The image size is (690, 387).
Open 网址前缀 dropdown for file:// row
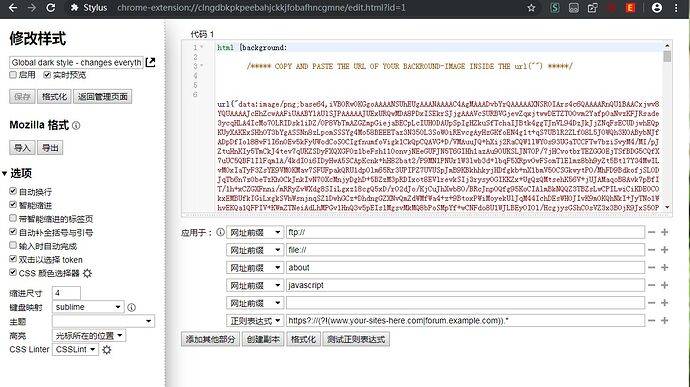[255, 250]
